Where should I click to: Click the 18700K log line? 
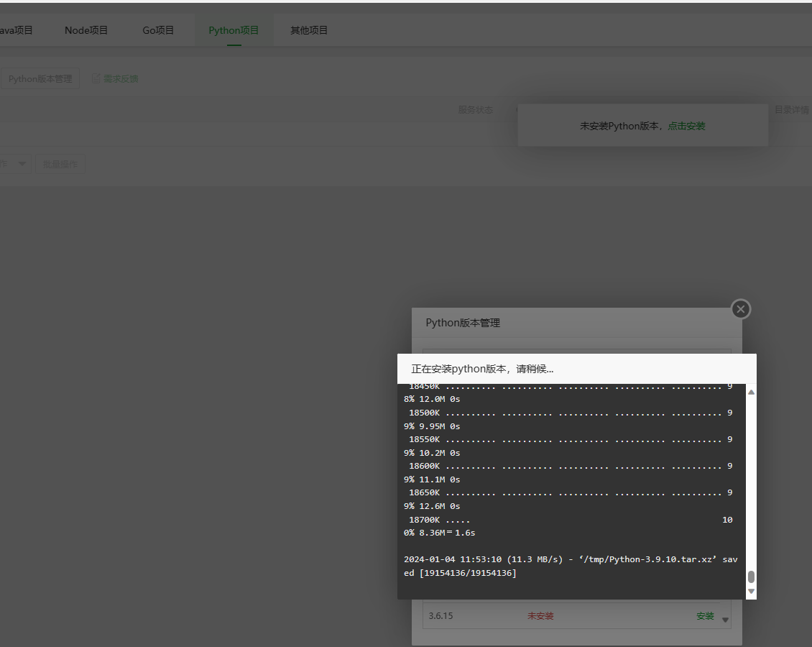click(571, 520)
